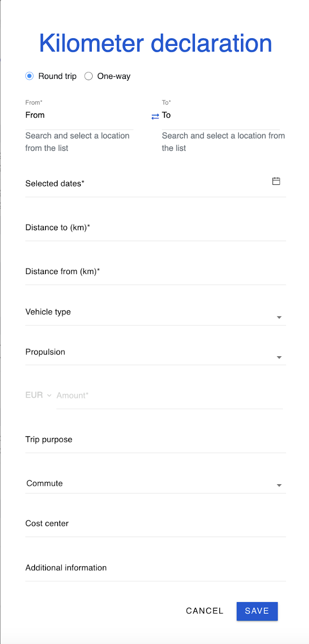Click the SAVE button

[257, 611]
